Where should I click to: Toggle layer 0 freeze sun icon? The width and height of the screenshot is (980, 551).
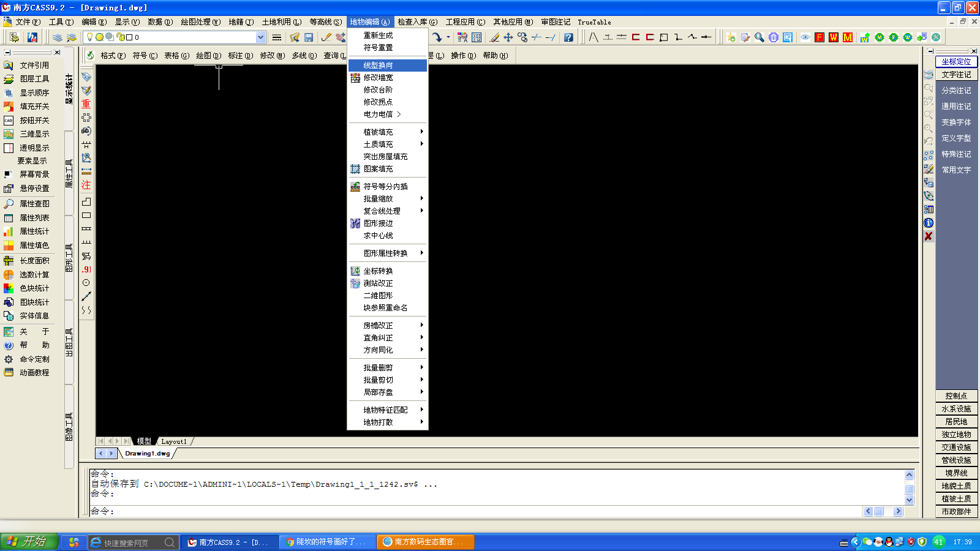99,37
